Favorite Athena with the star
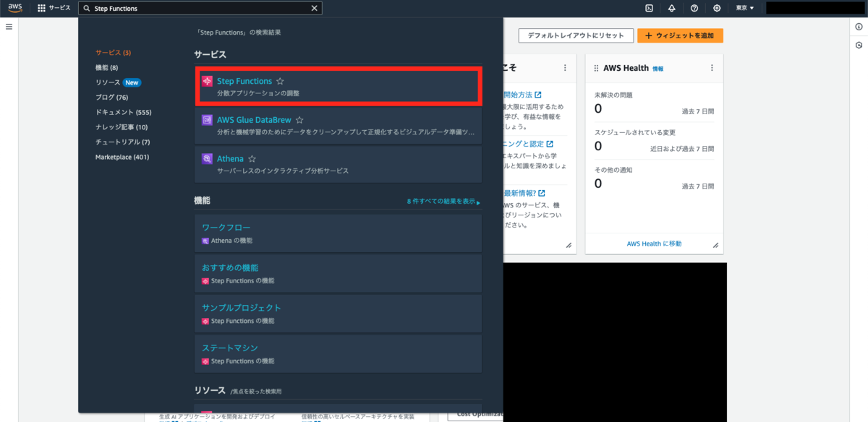Viewport: 868px width, 422px height. [x=252, y=158]
